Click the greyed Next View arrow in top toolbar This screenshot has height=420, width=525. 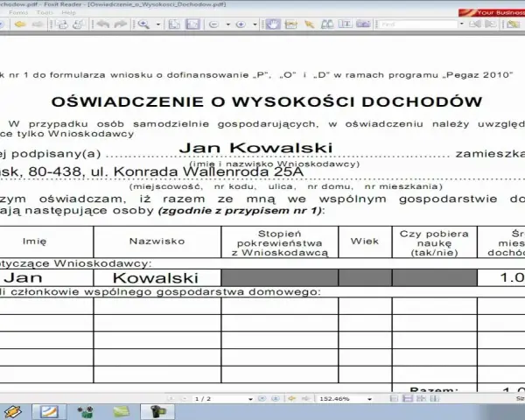click(x=38, y=24)
